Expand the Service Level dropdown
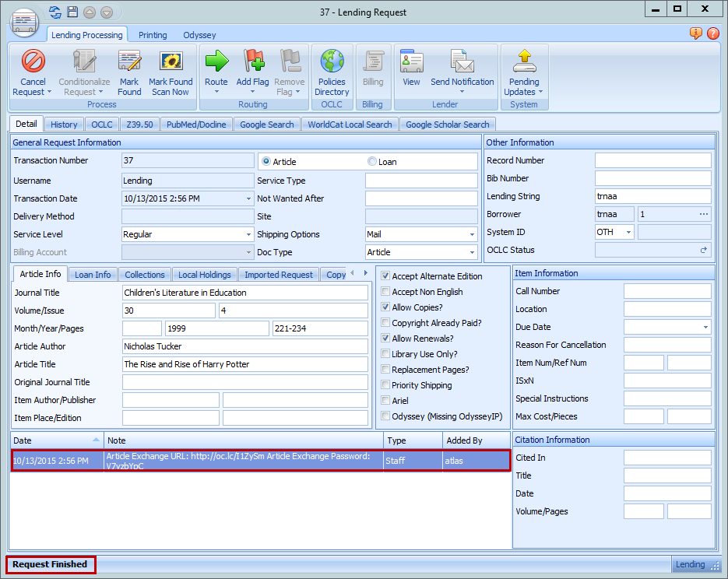 click(x=248, y=234)
